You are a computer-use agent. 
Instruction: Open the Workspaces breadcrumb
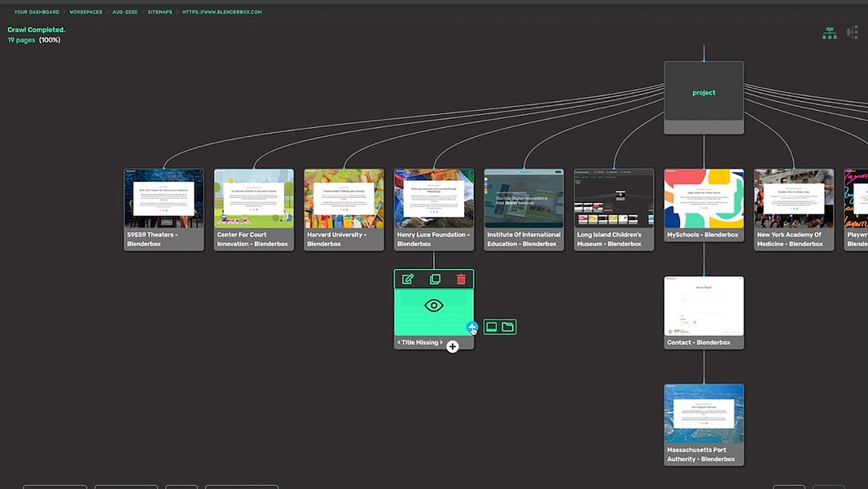click(x=85, y=11)
